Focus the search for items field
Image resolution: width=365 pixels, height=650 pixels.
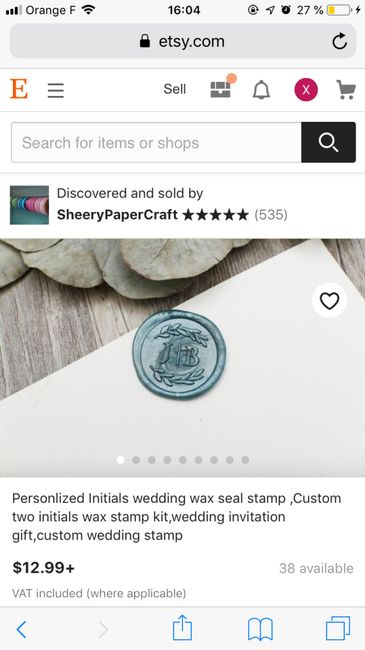point(156,142)
